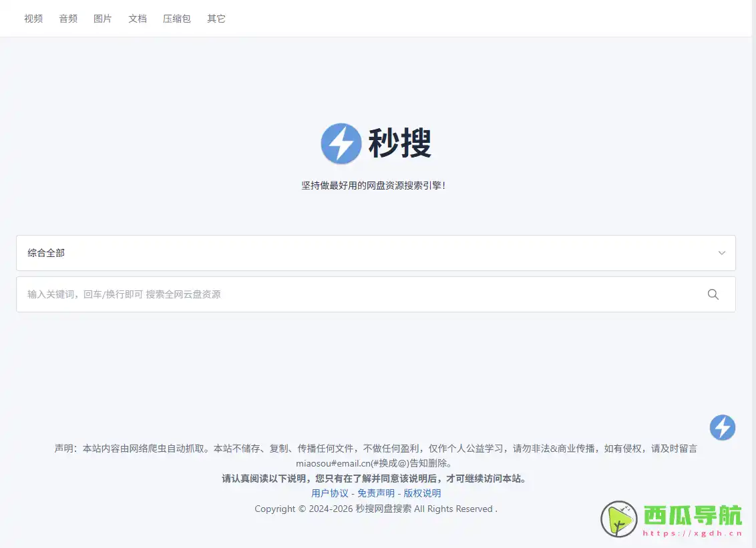
Task: Click the 秒搜 lightning bolt logo icon
Action: (341, 144)
